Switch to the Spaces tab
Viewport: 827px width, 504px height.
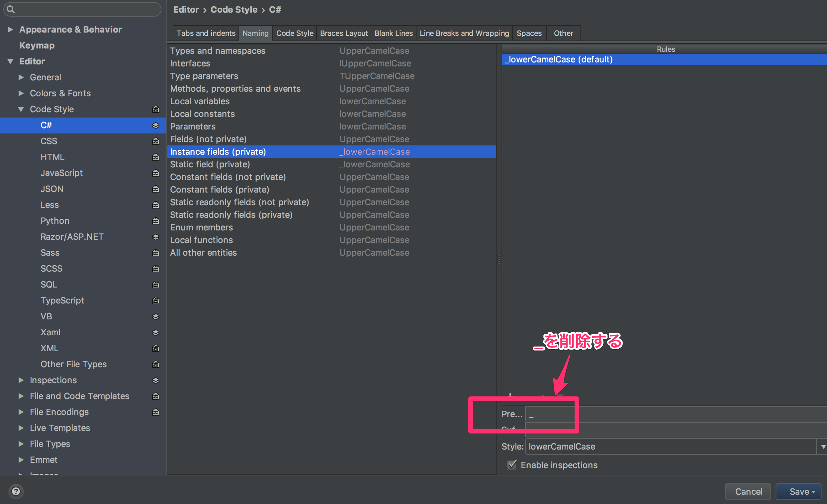[x=529, y=33]
